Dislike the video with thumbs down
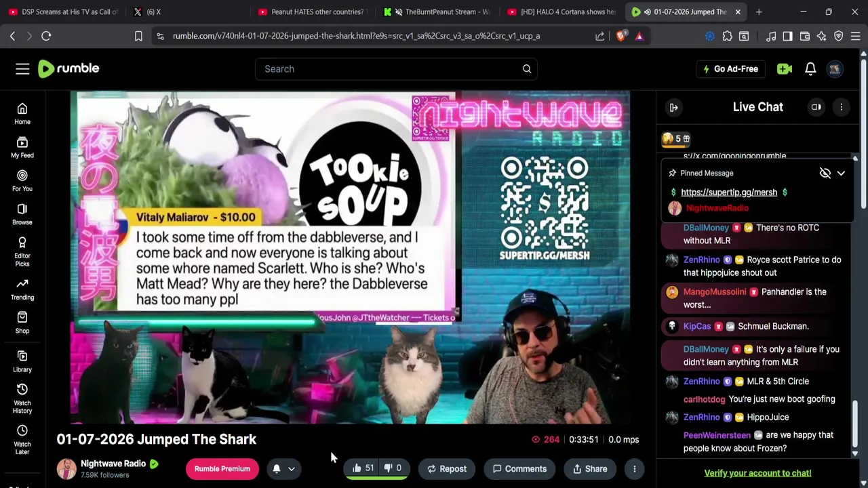 pos(393,468)
